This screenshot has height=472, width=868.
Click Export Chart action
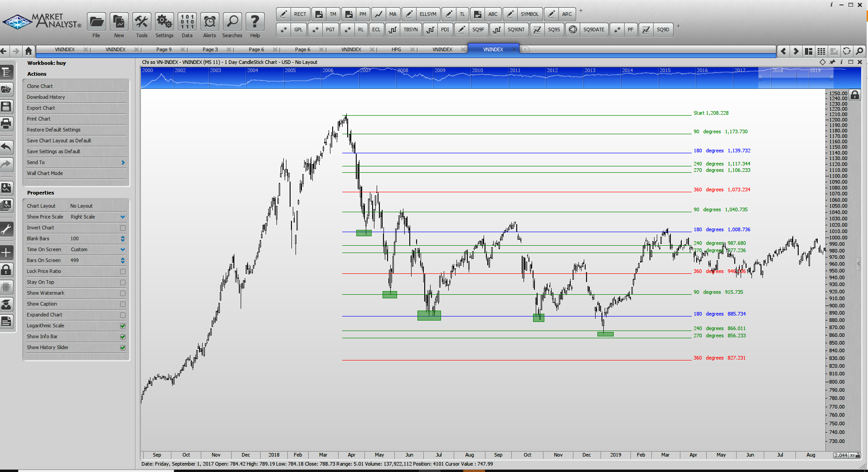point(41,108)
